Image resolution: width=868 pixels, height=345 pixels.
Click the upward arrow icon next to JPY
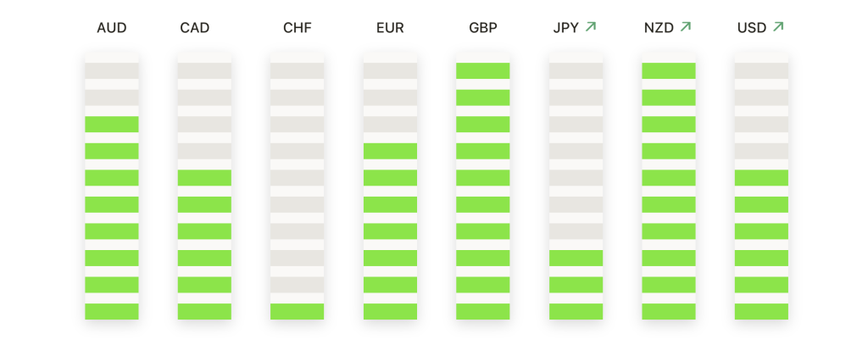(591, 26)
